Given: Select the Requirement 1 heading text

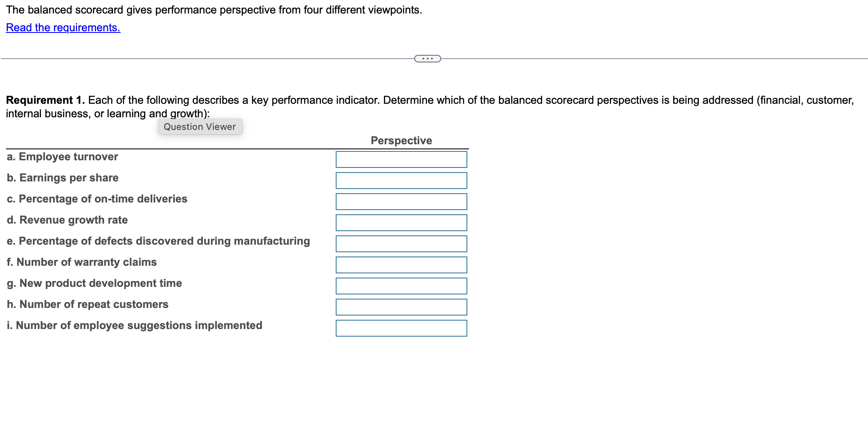Looking at the screenshot, I should 45,100.
